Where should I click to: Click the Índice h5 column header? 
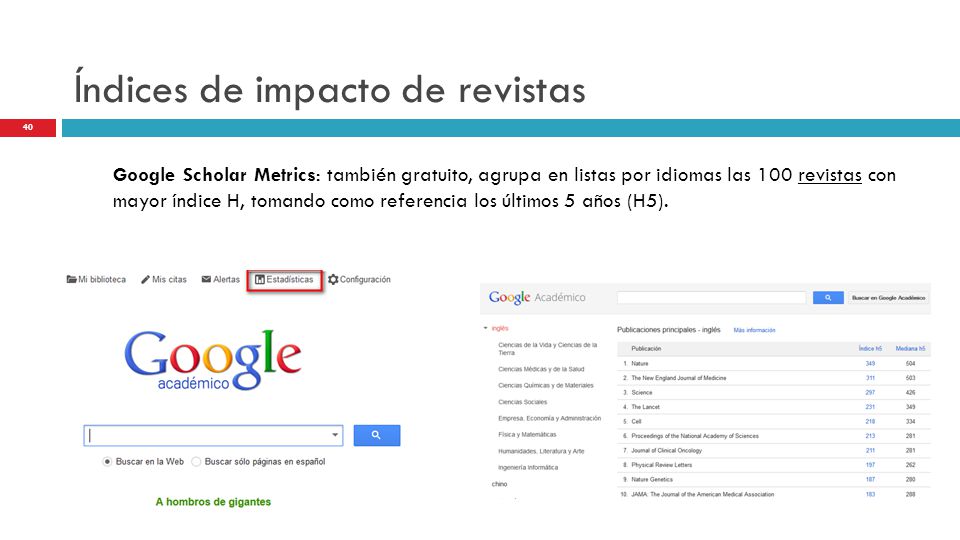870,348
